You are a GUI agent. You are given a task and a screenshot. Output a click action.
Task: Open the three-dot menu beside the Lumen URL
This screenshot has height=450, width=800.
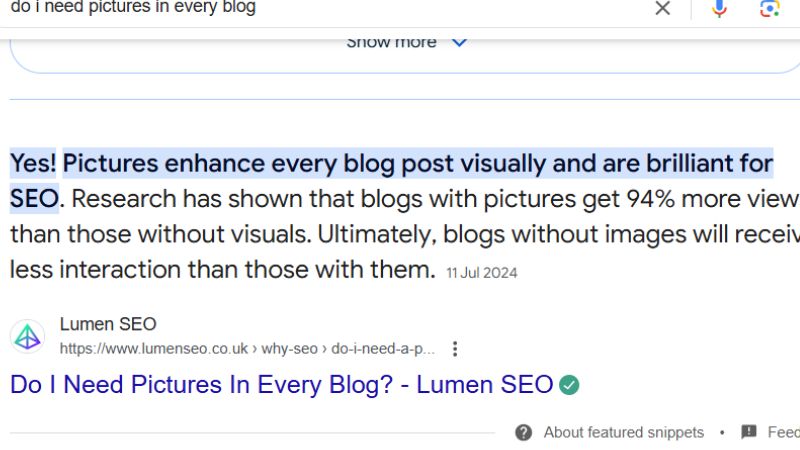455,349
